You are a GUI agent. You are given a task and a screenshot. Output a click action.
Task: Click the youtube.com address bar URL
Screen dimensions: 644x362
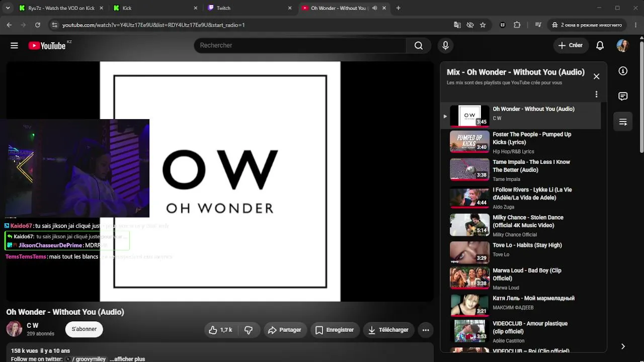click(x=153, y=25)
